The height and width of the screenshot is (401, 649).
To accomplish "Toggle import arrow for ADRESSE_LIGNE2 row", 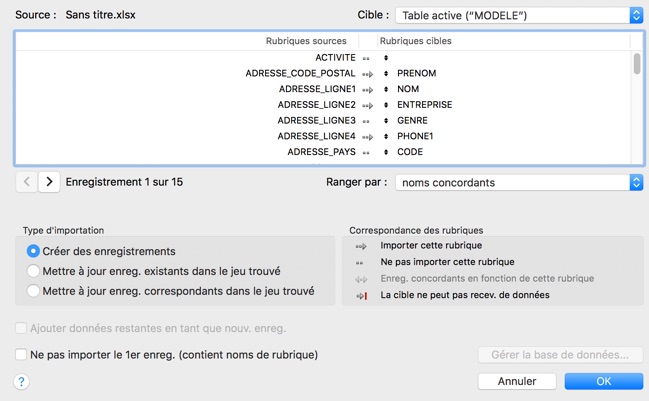I will (x=367, y=105).
